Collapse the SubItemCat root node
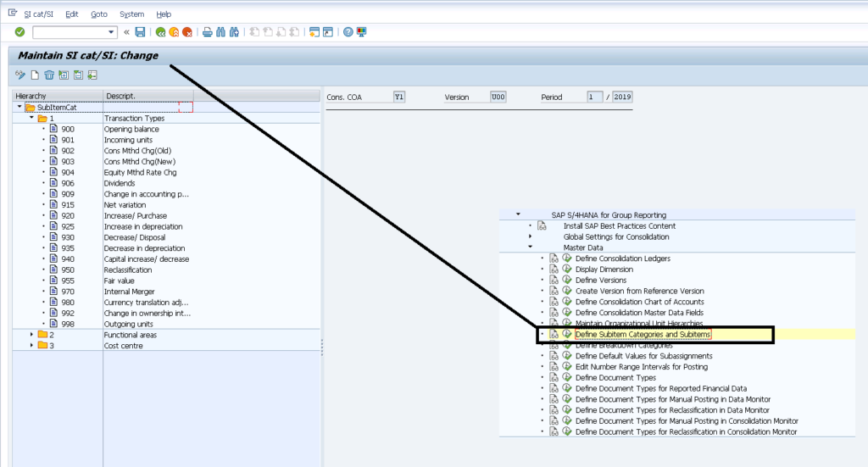 (x=20, y=107)
